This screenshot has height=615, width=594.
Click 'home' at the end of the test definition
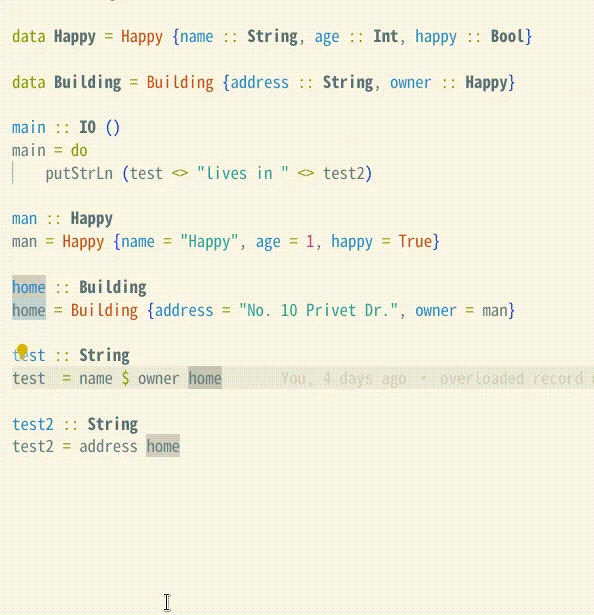click(x=205, y=378)
